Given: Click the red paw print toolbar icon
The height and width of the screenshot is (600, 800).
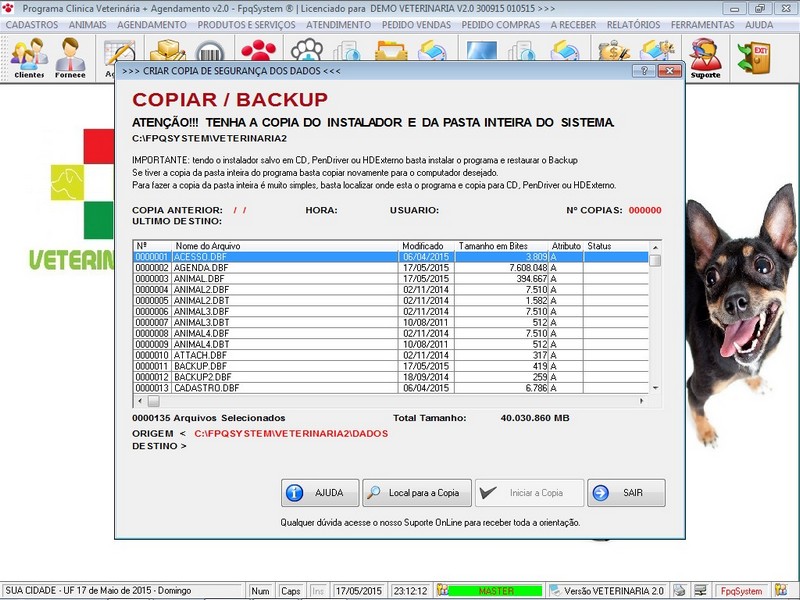Looking at the screenshot, I should point(259,50).
